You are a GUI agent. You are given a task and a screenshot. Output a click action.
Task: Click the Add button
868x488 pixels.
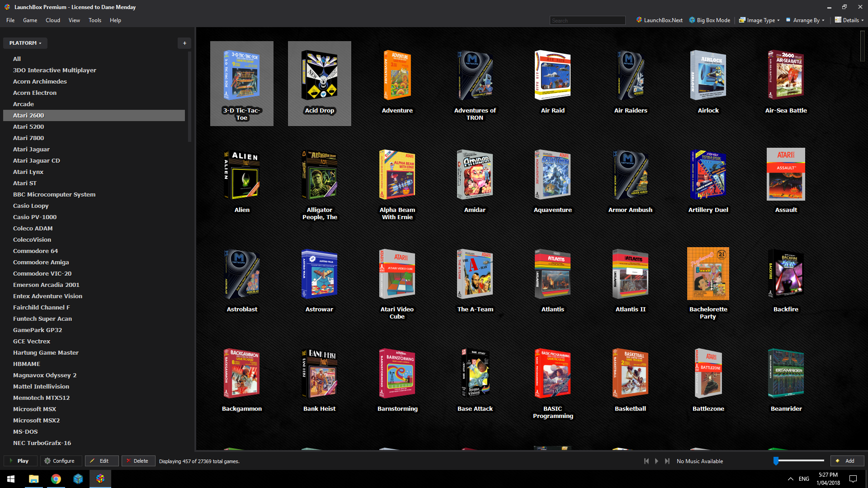[x=847, y=461]
